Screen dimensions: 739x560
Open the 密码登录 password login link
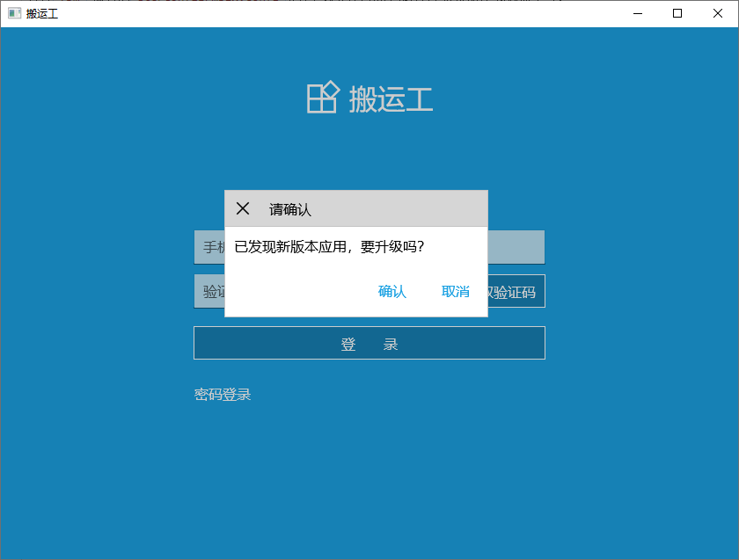tap(223, 394)
